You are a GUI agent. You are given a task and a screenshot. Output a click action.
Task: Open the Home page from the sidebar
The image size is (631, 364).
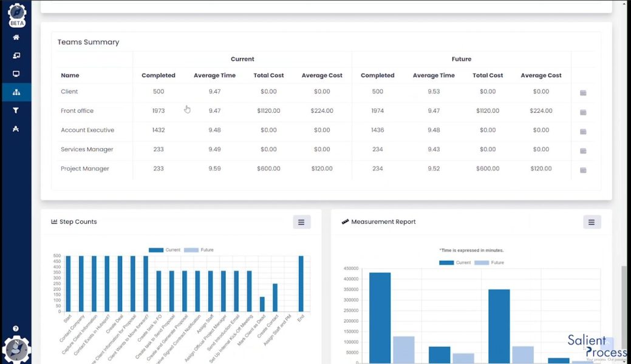tap(16, 36)
